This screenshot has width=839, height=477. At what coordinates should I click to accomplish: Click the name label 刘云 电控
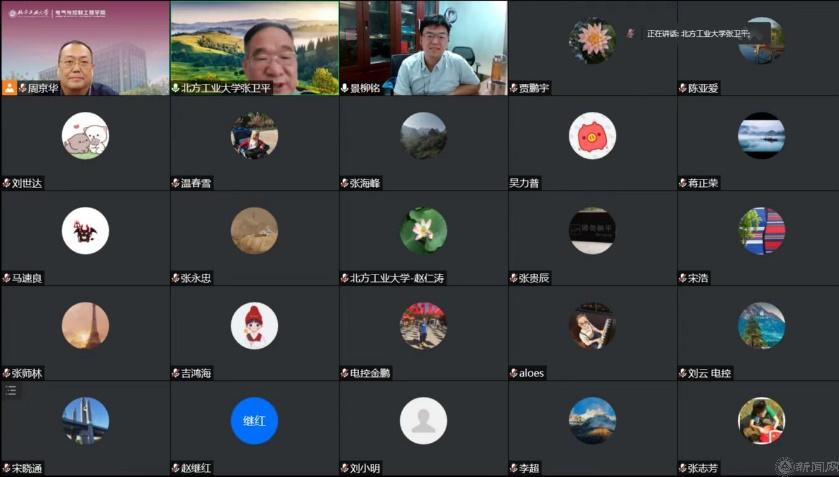tap(710, 373)
